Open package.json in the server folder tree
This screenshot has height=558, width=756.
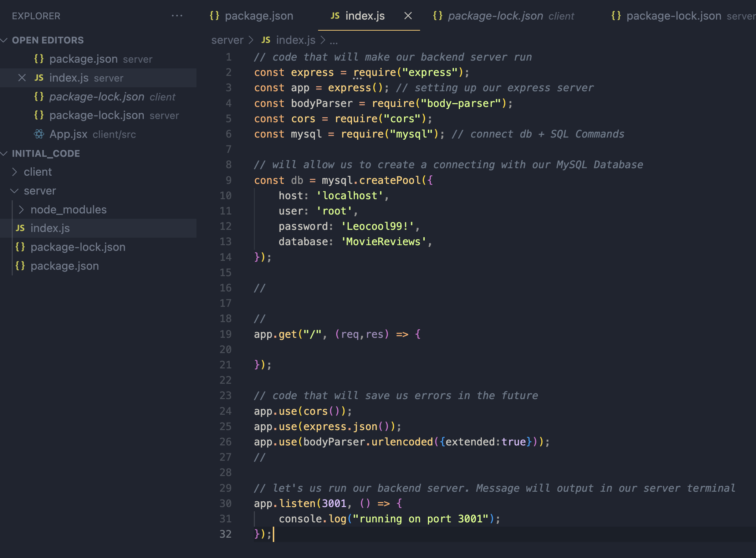point(65,266)
